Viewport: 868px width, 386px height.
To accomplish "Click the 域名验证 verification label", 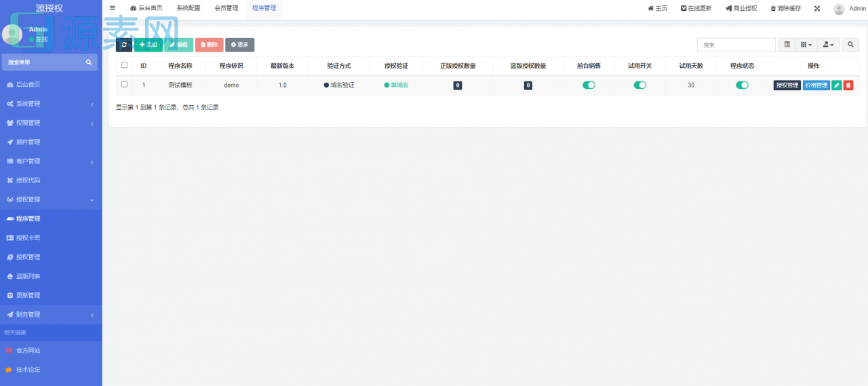I will 339,85.
